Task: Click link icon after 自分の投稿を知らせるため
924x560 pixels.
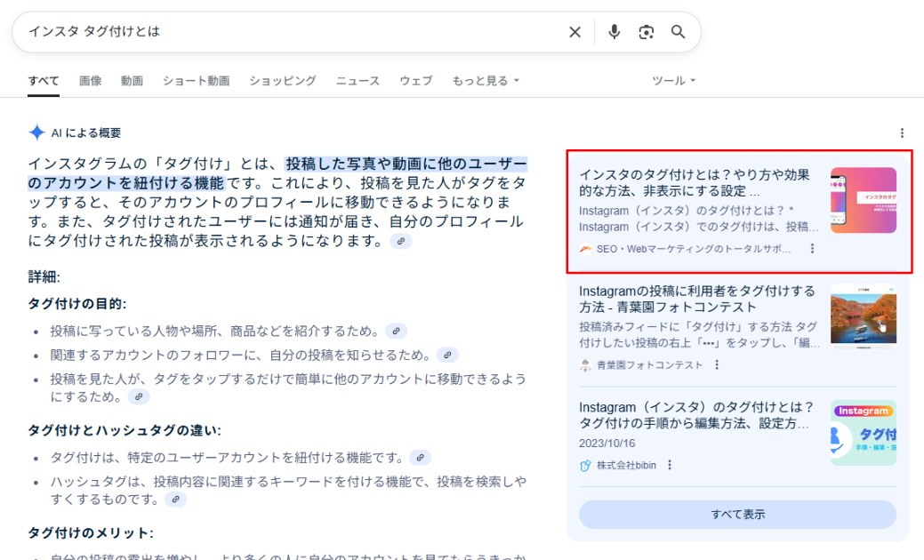Action: coord(447,355)
